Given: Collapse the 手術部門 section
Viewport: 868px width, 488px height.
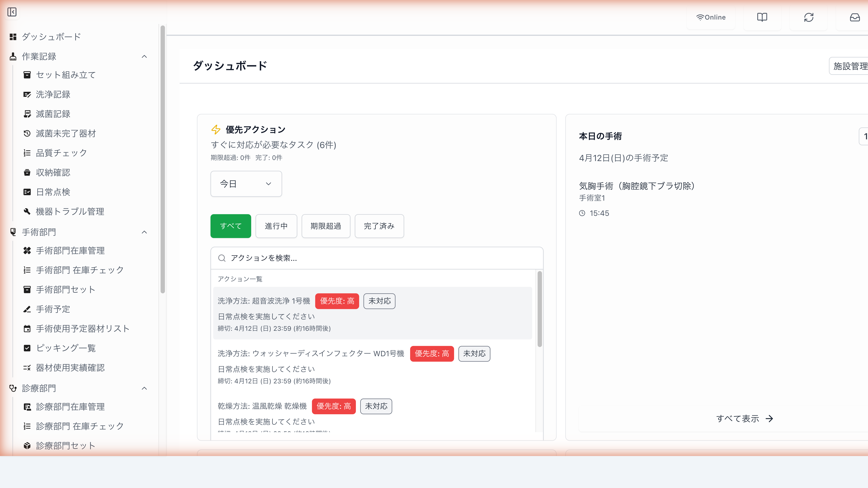Looking at the screenshot, I should (144, 232).
